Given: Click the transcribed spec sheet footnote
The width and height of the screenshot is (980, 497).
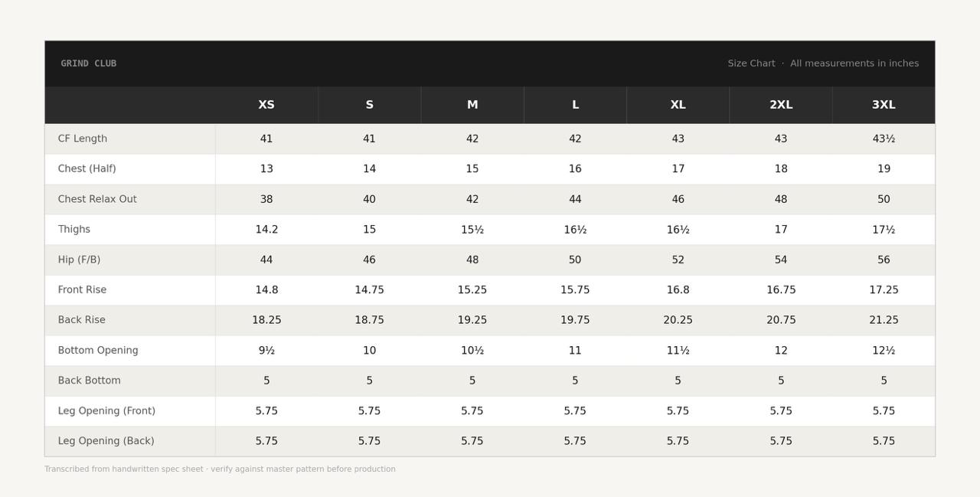Looking at the screenshot, I should point(220,469).
